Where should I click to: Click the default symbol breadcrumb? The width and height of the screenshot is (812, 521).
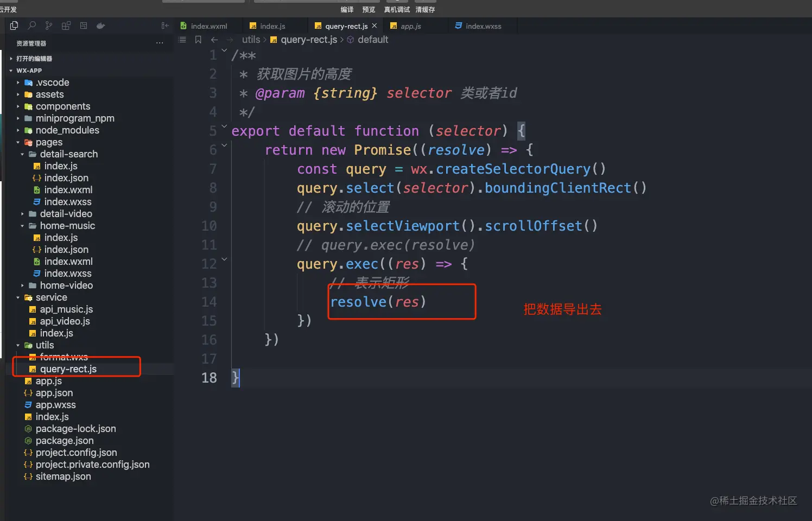373,40
